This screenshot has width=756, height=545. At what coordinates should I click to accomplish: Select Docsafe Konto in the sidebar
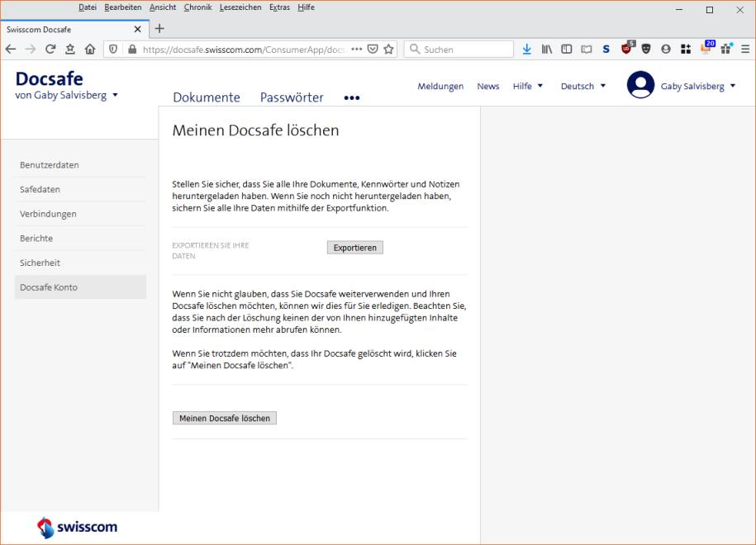coord(80,287)
